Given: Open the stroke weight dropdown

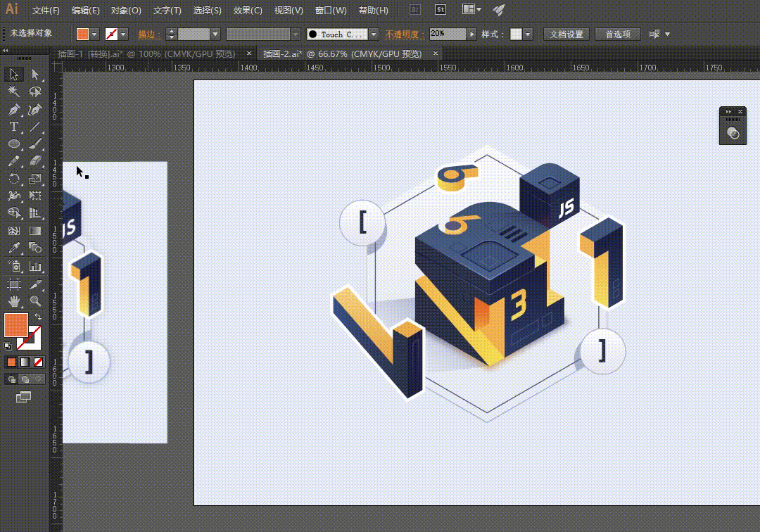Looking at the screenshot, I should 215,34.
